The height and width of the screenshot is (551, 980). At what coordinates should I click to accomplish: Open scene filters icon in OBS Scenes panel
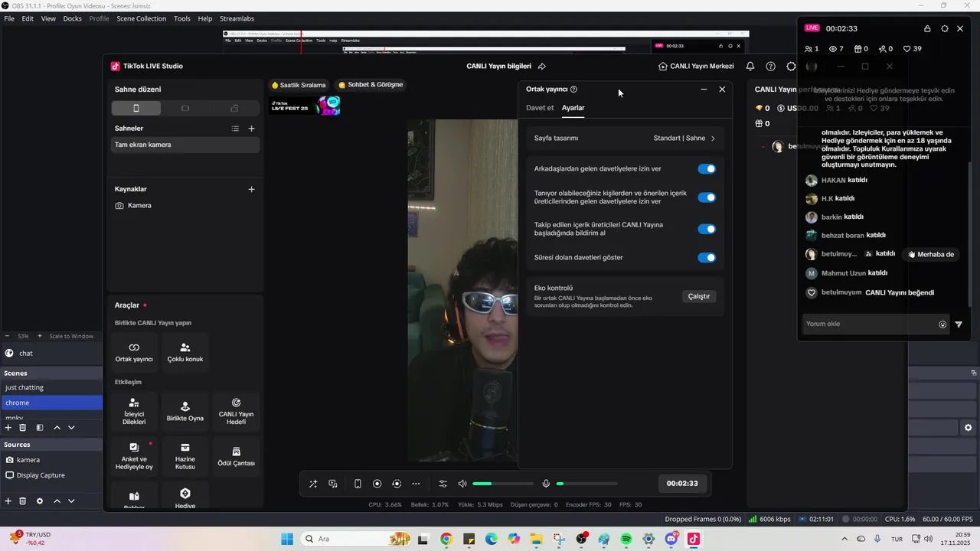tap(40, 428)
